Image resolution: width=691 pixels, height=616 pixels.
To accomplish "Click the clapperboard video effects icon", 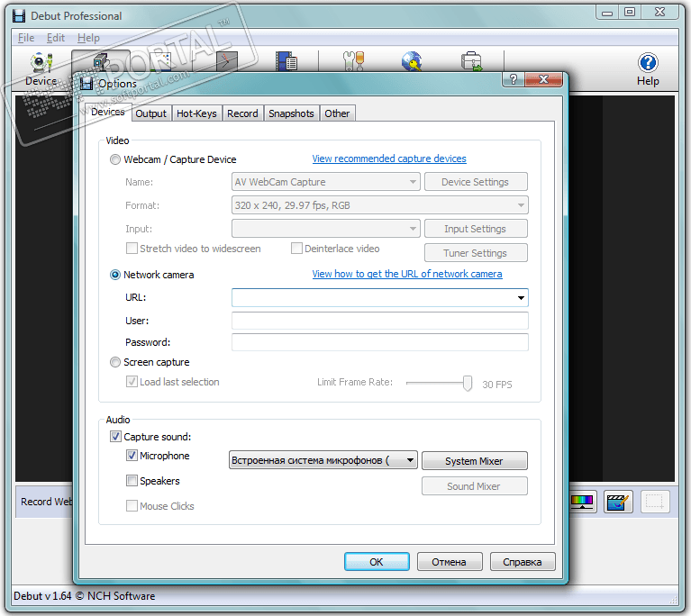I will coord(618,502).
